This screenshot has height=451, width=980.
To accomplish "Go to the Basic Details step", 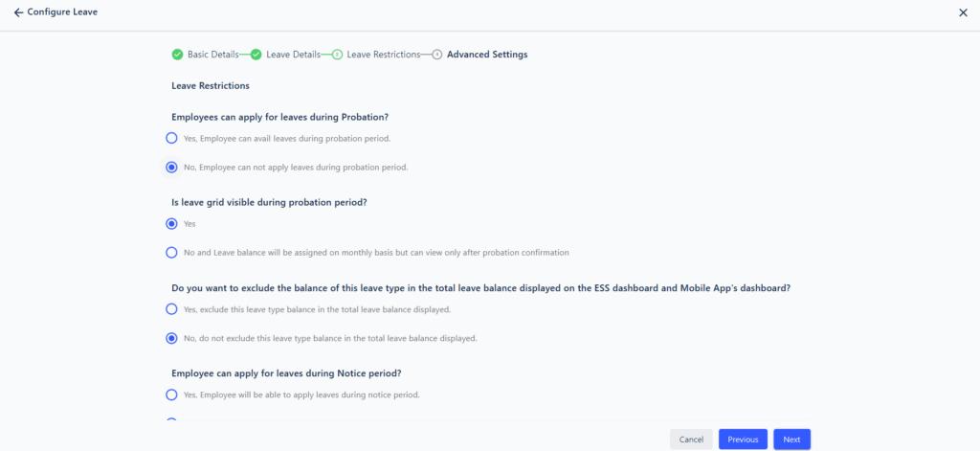I will click(x=212, y=55).
